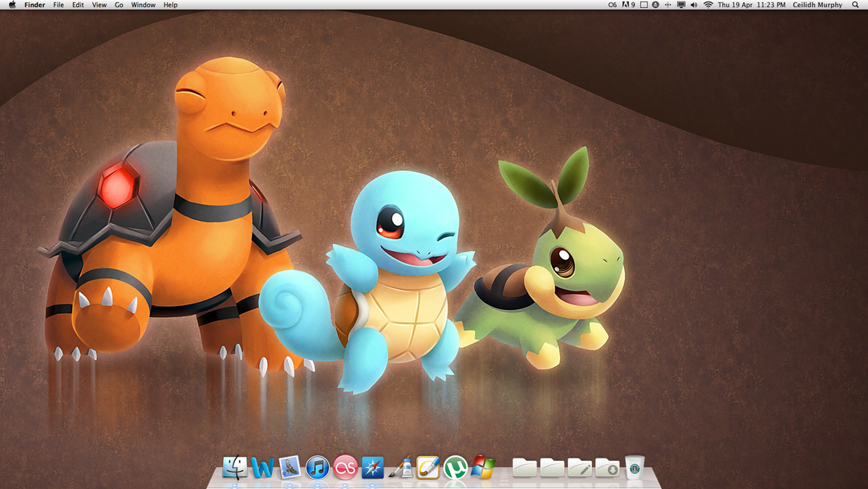Click the Ceilidh Murphy user name

(x=817, y=5)
